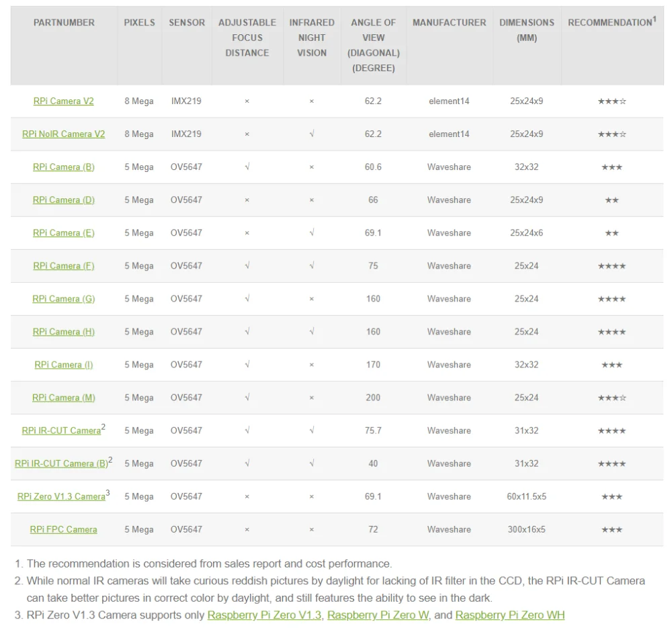Select the RPi Camera (E) link
Screen dimensions: 672x628
pos(64,233)
